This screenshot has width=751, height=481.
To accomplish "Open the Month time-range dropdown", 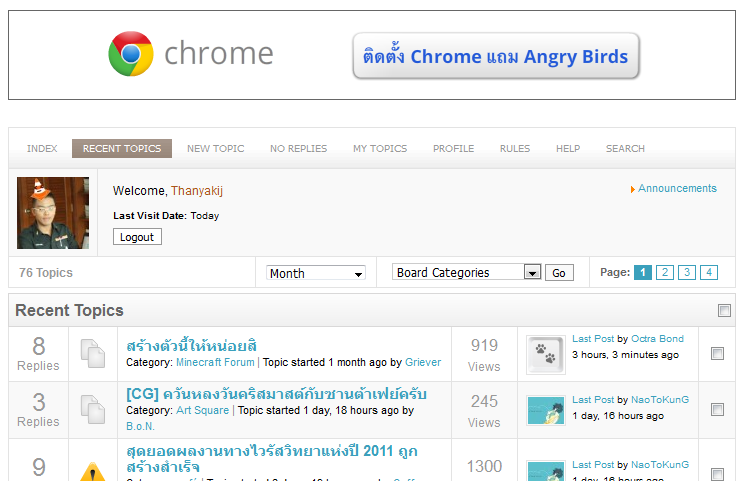I will coord(316,273).
